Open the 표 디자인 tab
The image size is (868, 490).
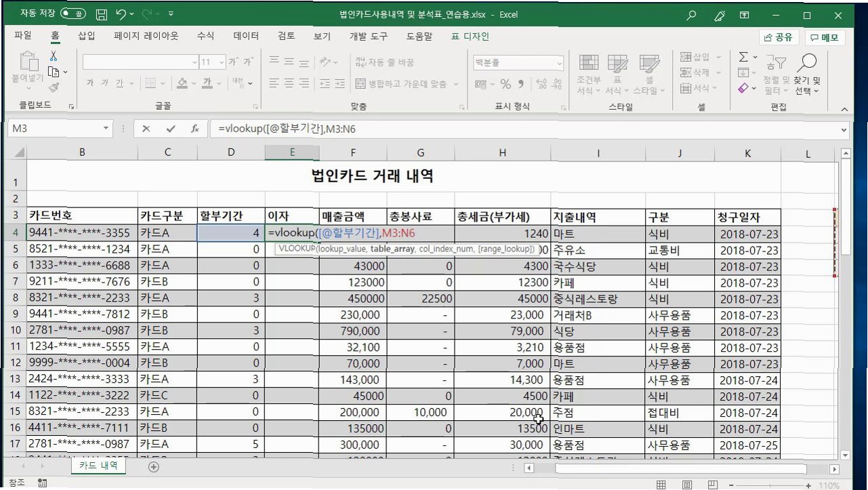pos(470,36)
